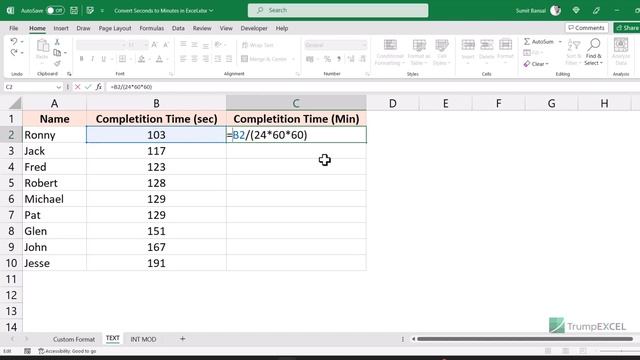Viewport: 640px width, 360px height.
Task: Click the Name Box showing C2
Action: click(x=33, y=87)
